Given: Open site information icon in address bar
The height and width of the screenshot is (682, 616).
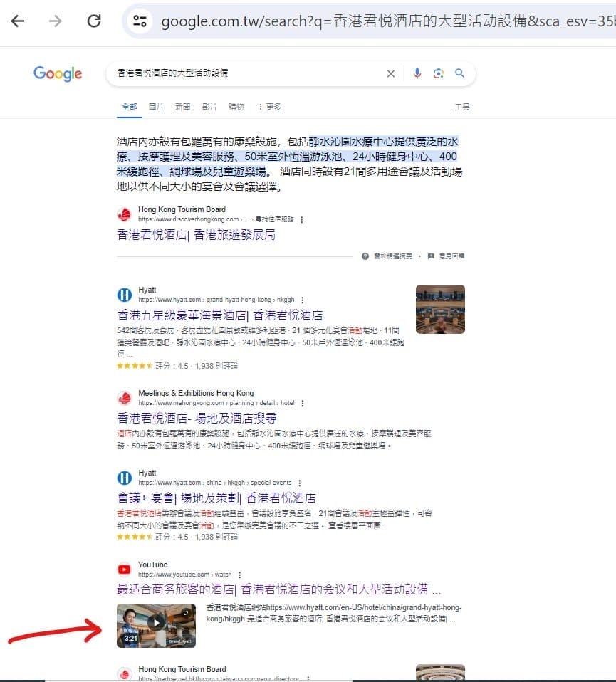Looking at the screenshot, I should point(140,21).
